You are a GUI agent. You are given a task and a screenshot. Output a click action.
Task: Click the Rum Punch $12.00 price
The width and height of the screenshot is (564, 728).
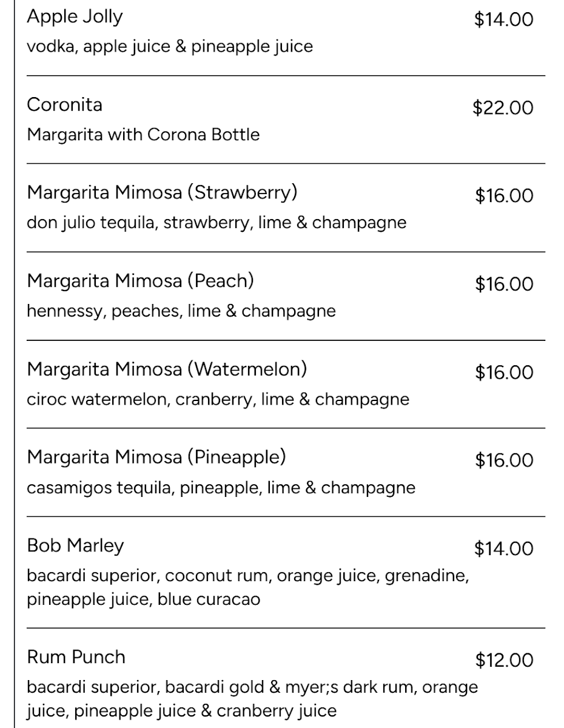(505, 660)
